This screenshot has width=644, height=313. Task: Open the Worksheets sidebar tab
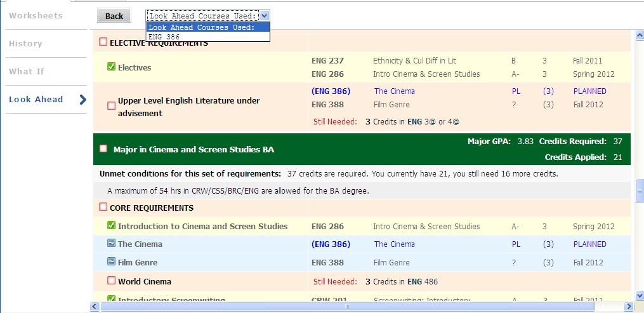[36, 16]
